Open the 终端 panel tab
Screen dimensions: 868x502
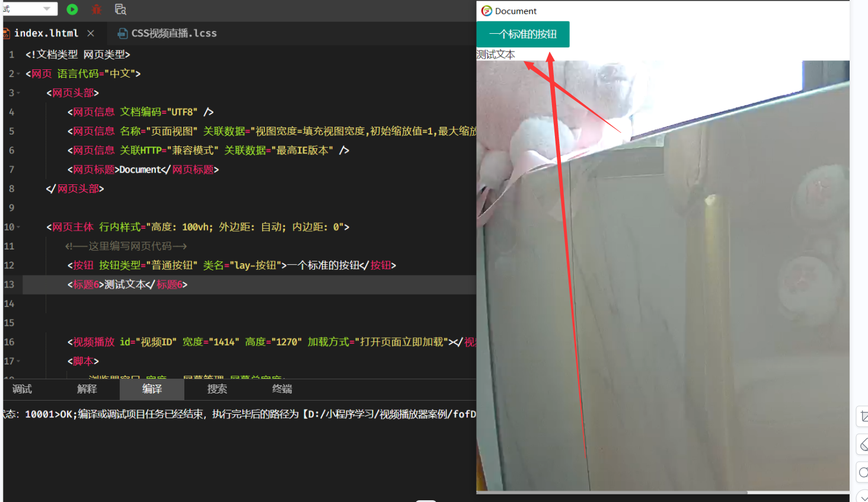(x=282, y=389)
